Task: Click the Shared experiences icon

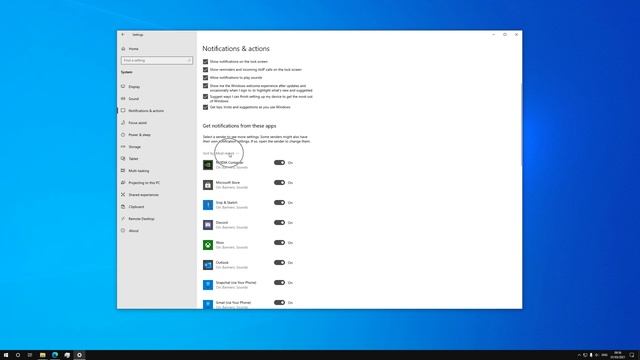Action: click(123, 195)
